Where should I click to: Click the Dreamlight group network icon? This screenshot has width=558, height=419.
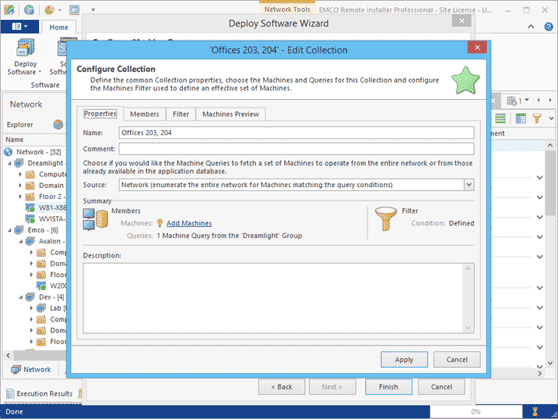(x=19, y=163)
